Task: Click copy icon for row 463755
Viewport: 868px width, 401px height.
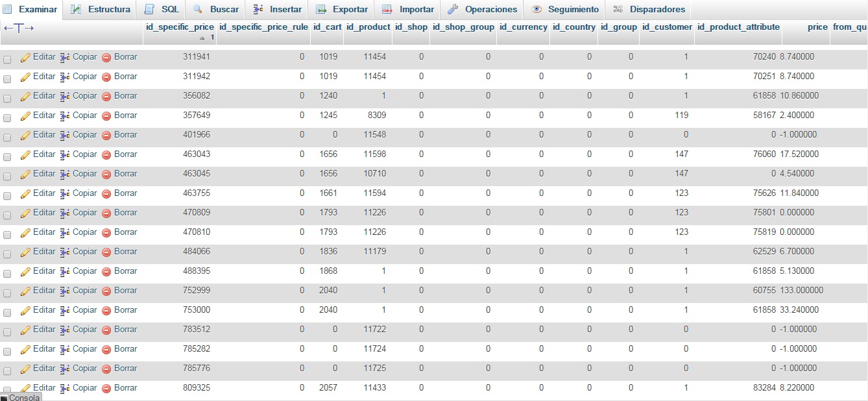Action: [65, 193]
